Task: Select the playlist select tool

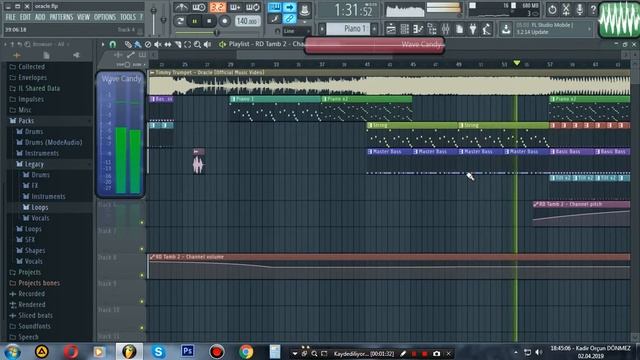Action: pyautogui.click(x=187, y=44)
